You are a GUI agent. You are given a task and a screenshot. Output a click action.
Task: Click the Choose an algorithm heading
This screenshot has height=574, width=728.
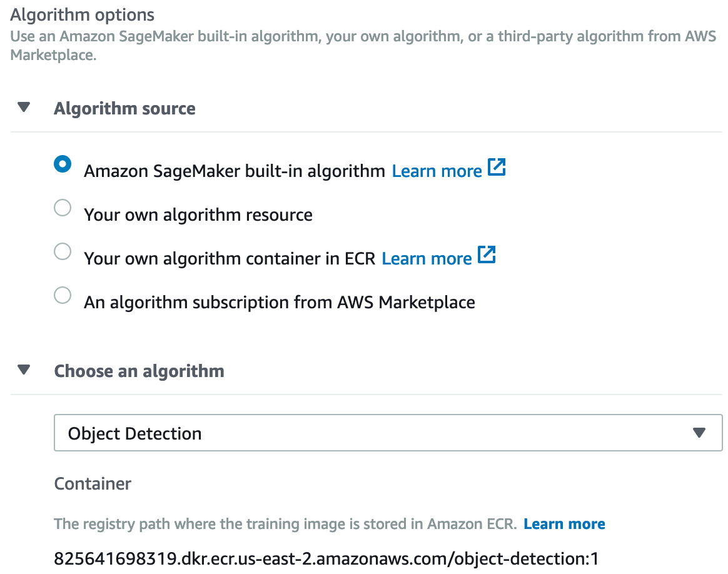click(139, 371)
